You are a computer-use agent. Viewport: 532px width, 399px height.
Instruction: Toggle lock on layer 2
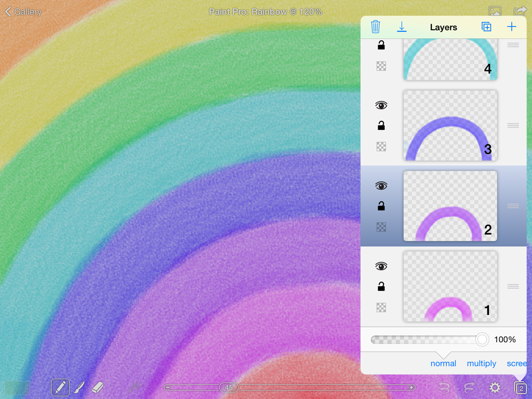pyautogui.click(x=381, y=206)
